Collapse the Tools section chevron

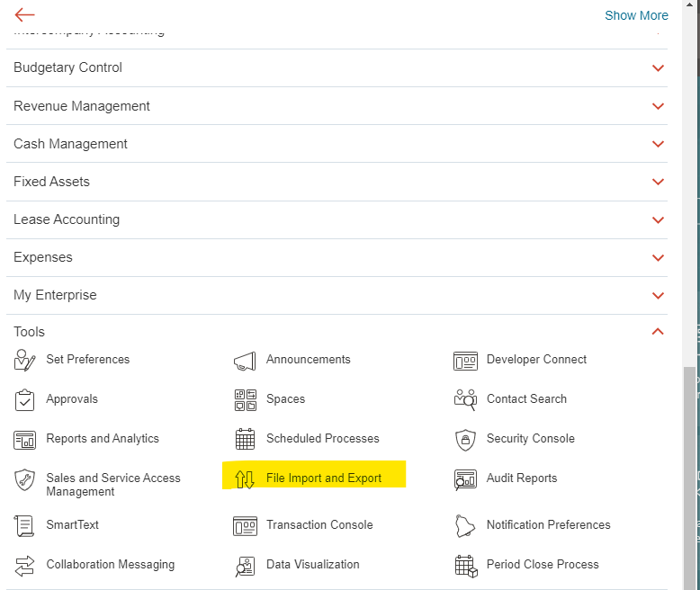658,332
